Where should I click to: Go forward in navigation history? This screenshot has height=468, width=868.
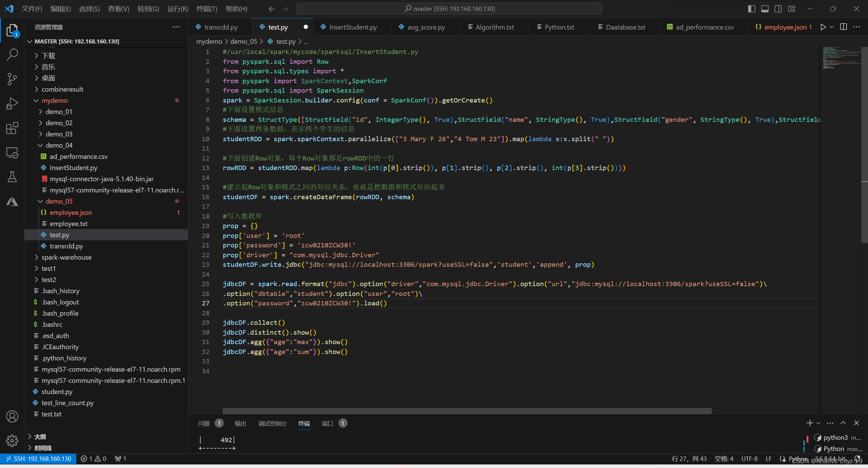click(x=285, y=9)
